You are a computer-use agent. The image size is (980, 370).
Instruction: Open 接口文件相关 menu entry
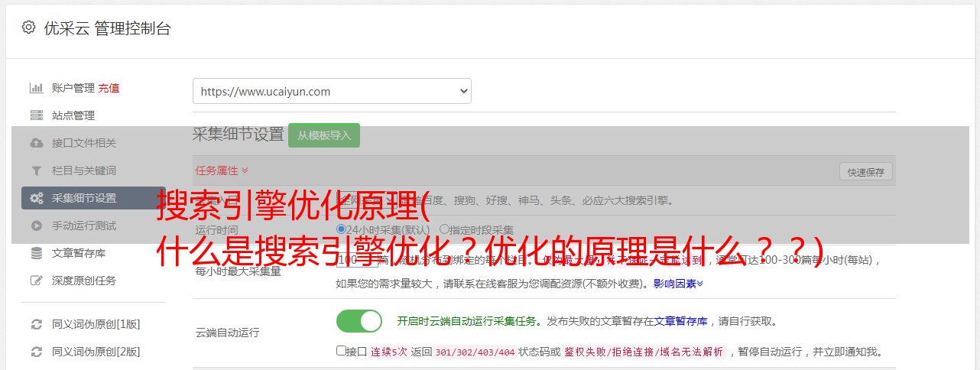click(x=84, y=143)
